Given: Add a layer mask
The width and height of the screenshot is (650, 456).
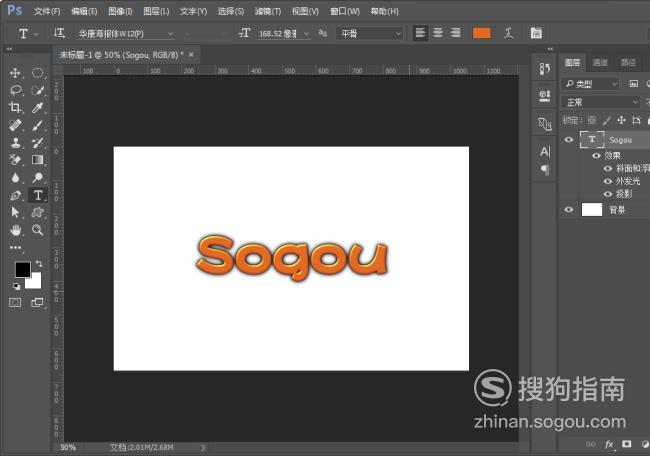Looking at the screenshot, I should (626, 444).
